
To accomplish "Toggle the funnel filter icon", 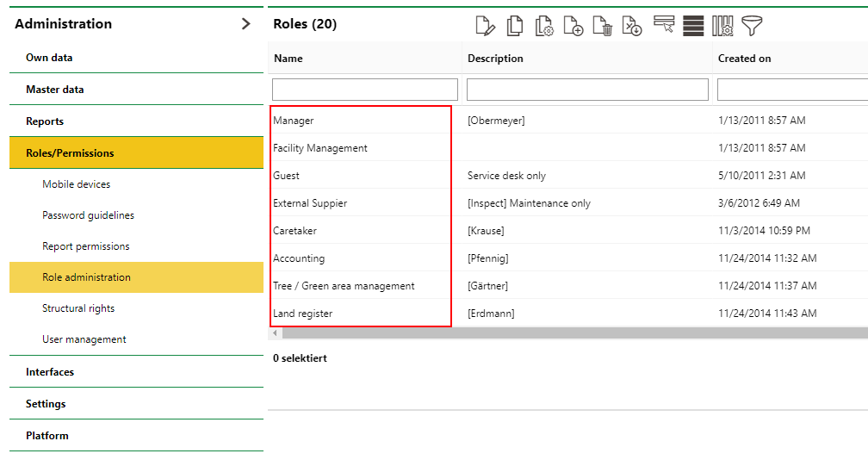I will pos(753,26).
